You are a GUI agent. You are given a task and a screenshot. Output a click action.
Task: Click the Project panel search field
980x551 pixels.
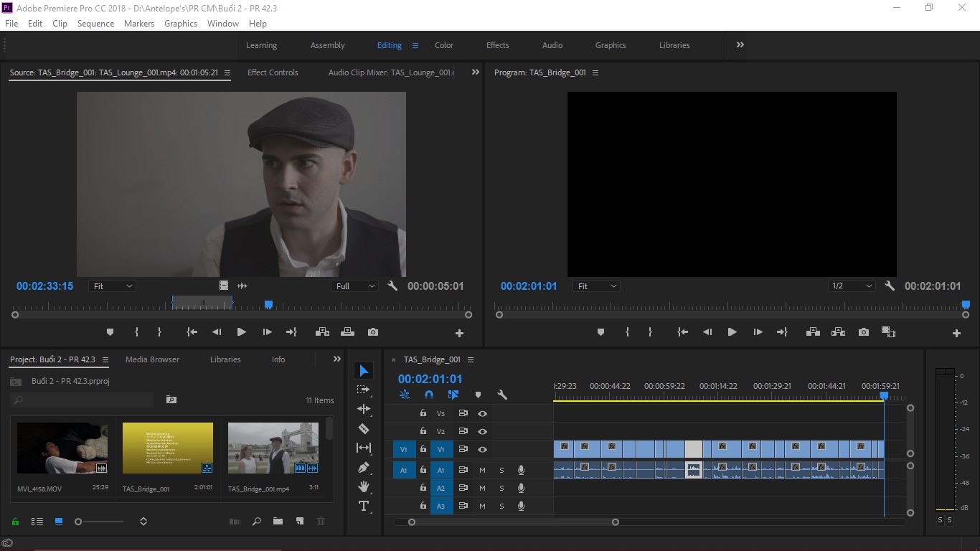[83, 400]
